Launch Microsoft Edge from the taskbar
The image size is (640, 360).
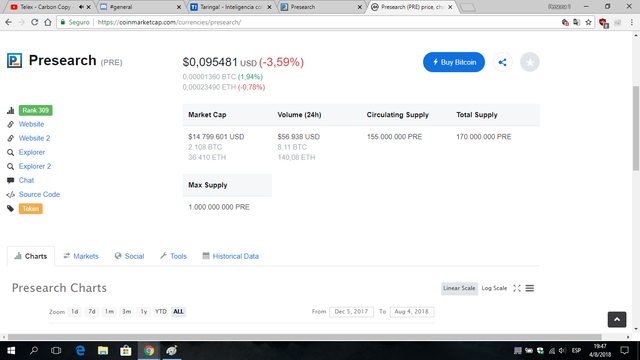pyautogui.click(x=80, y=351)
